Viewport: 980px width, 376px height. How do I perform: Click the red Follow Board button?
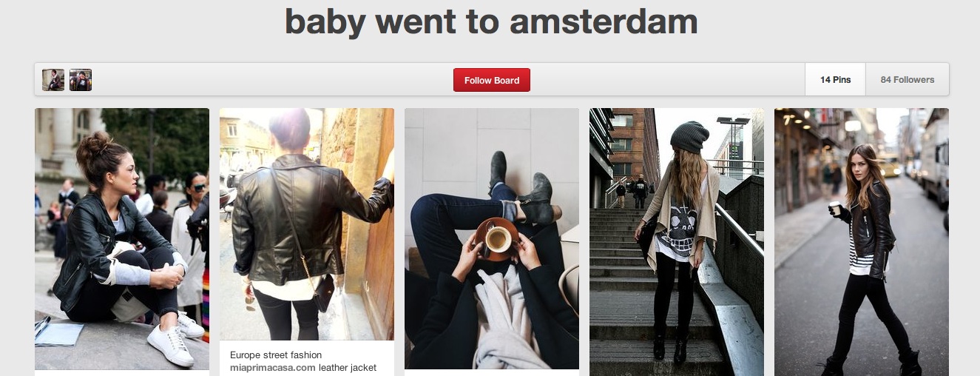click(x=492, y=80)
